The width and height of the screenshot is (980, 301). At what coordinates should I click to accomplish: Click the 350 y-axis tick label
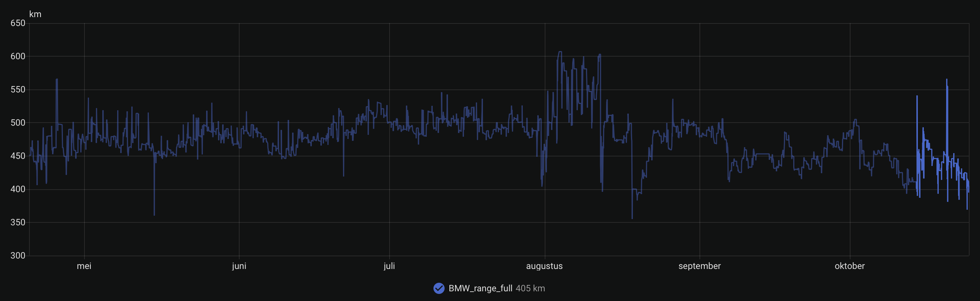coord(18,222)
